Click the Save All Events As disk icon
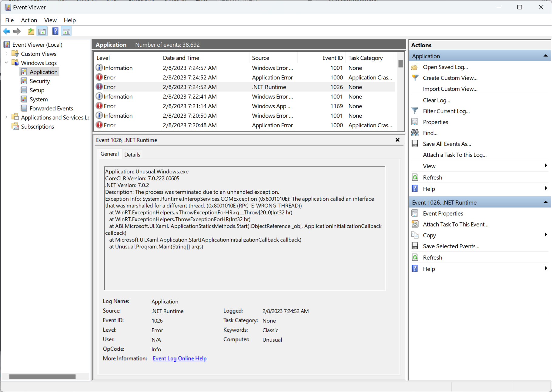 [x=415, y=143]
